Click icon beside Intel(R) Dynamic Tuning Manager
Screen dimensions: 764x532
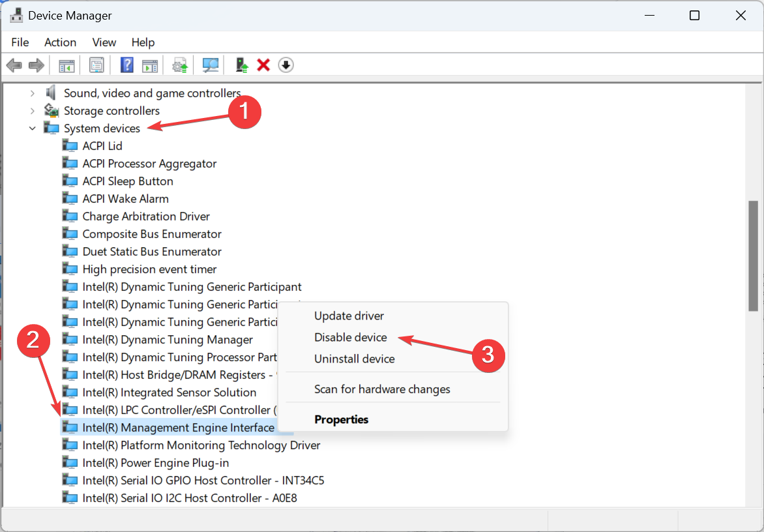tap(70, 339)
